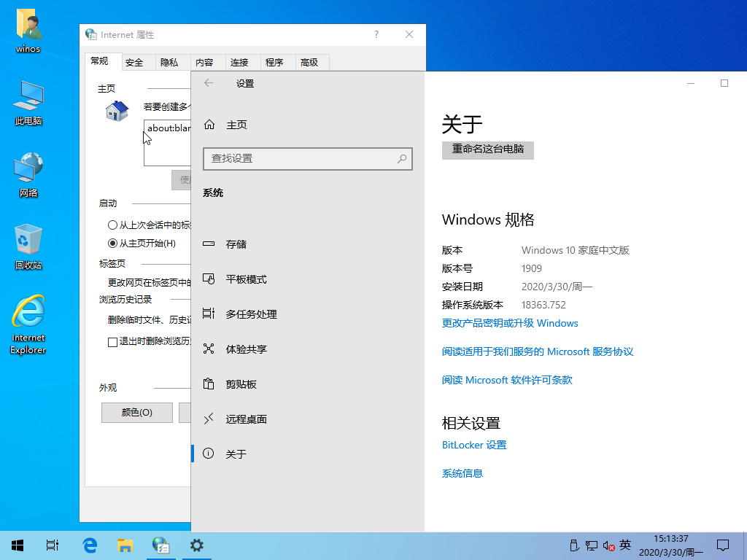Click the Windows 10 家庭中文版 edition text
This screenshot has width=747, height=560.
click(x=576, y=251)
